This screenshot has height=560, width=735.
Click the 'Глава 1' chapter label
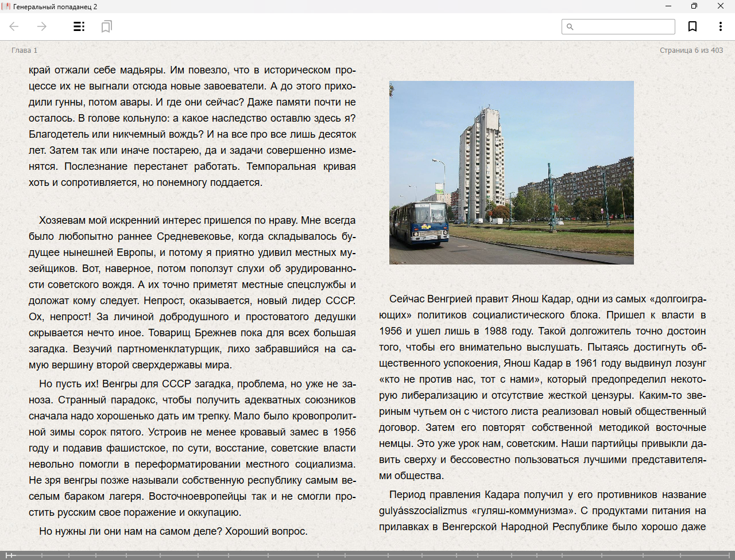tap(24, 50)
